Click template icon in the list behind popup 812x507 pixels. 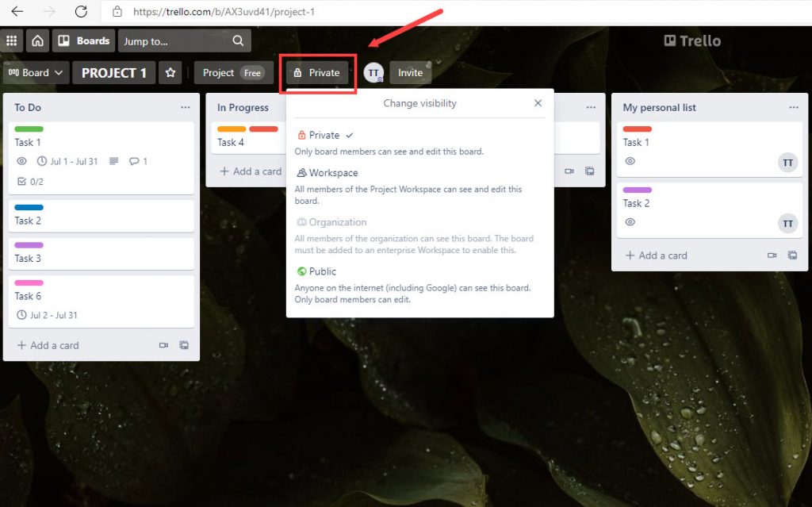pos(589,171)
